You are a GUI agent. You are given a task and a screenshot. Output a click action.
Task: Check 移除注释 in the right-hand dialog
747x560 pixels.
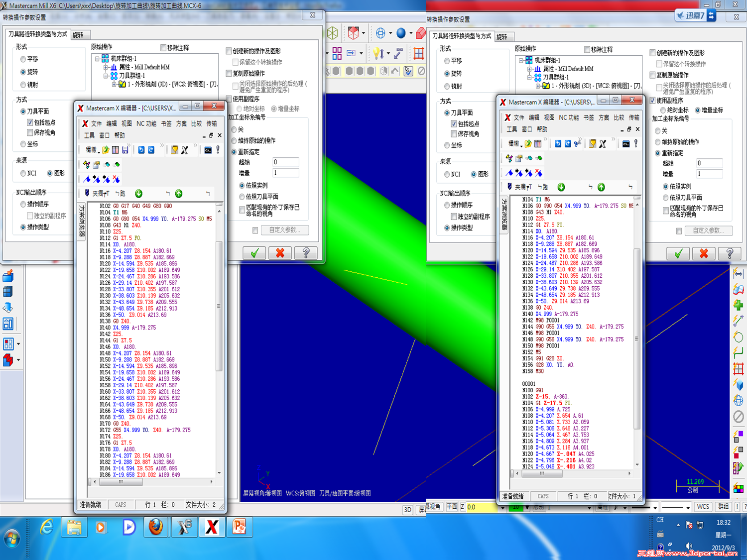point(587,50)
